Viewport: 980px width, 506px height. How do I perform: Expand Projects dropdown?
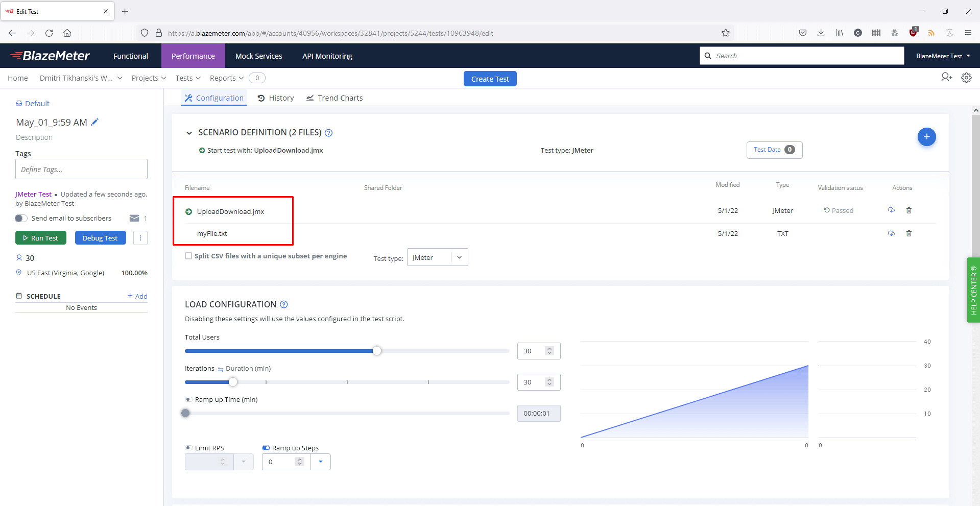[149, 78]
